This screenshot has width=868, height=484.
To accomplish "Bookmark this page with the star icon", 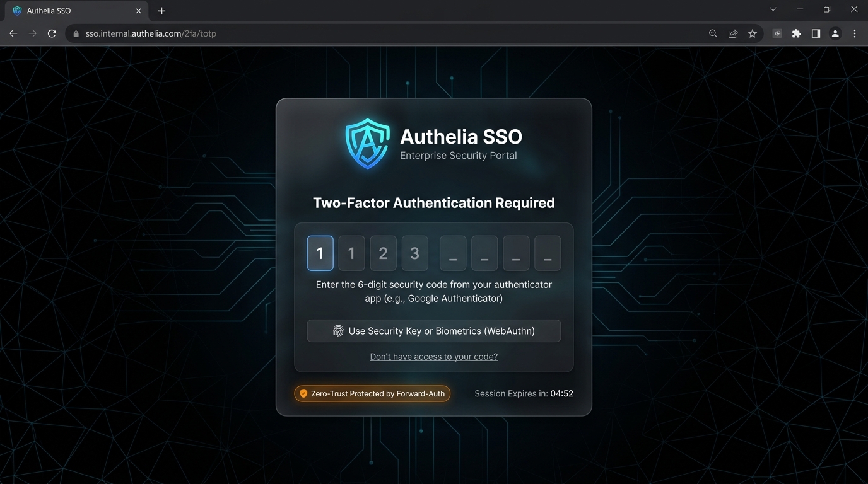I will click(x=753, y=33).
